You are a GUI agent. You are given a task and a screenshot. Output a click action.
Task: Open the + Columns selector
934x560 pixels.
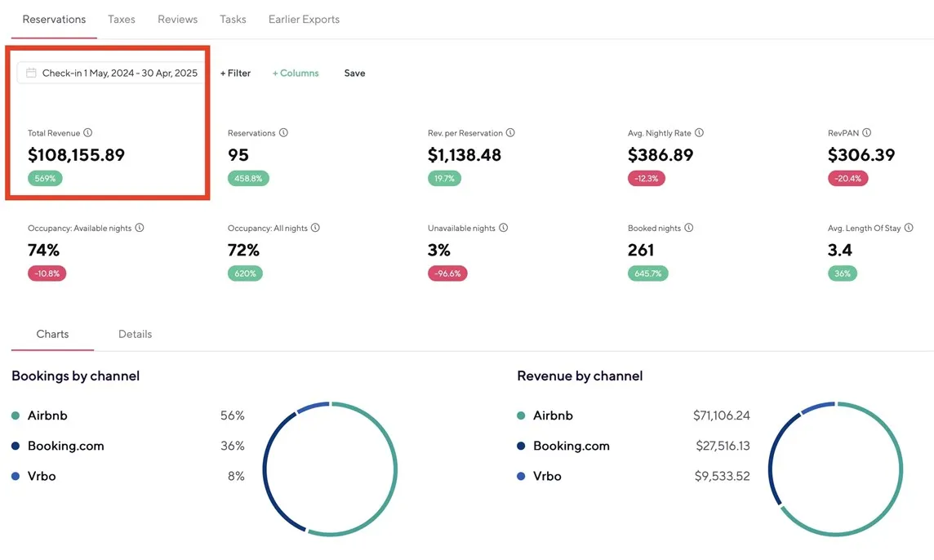(x=296, y=73)
